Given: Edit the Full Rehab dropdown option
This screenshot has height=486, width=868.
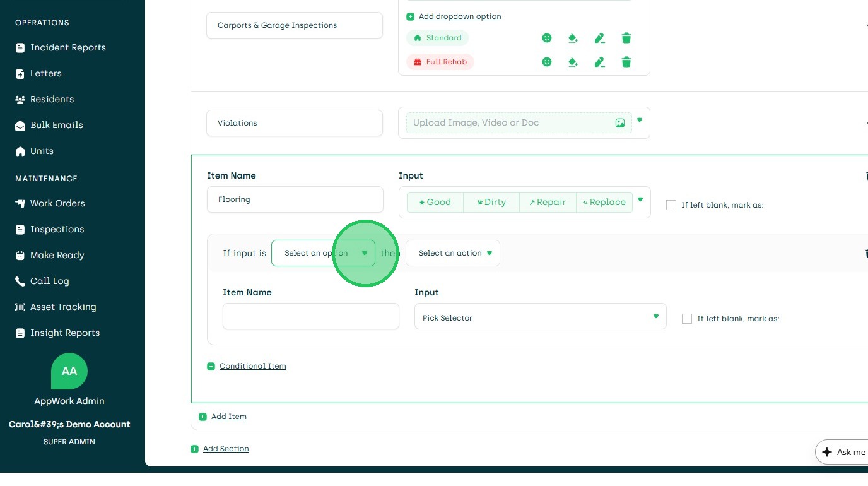Looking at the screenshot, I should click(x=599, y=62).
